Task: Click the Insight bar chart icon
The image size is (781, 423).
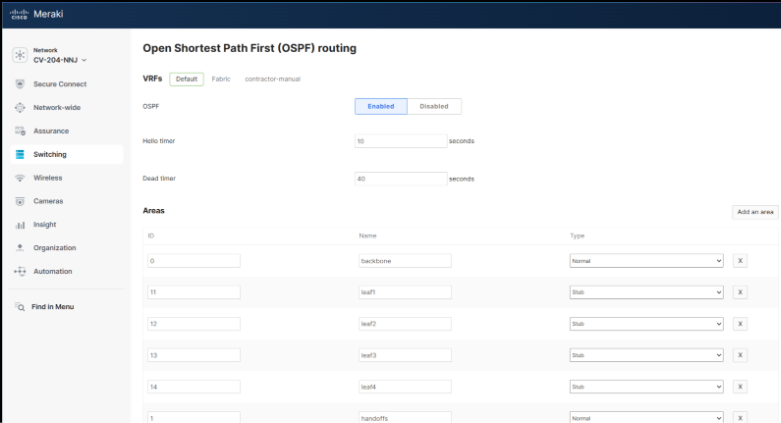Action: pos(20,225)
